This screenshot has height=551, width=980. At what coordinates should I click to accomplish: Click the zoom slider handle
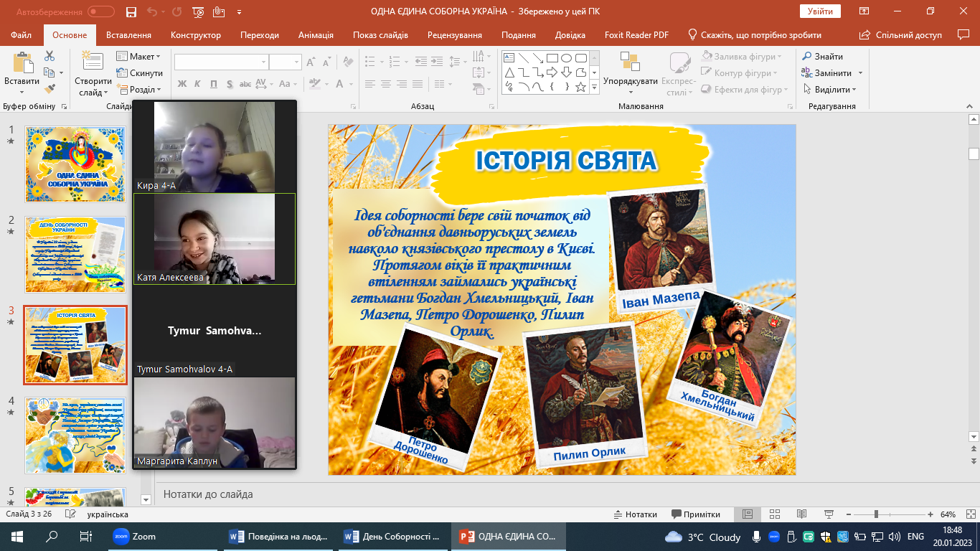876,514
